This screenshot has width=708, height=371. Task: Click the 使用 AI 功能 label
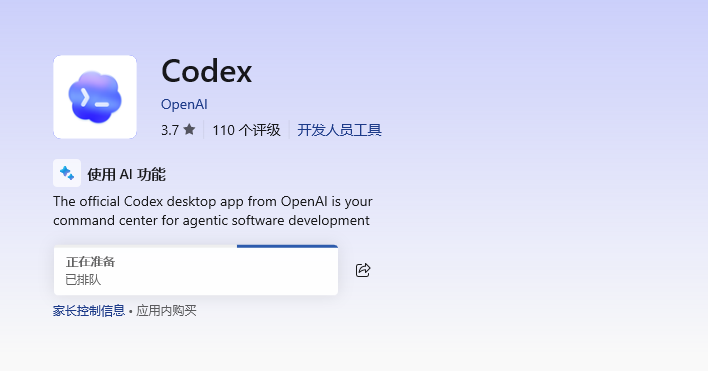pyautogui.click(x=126, y=174)
